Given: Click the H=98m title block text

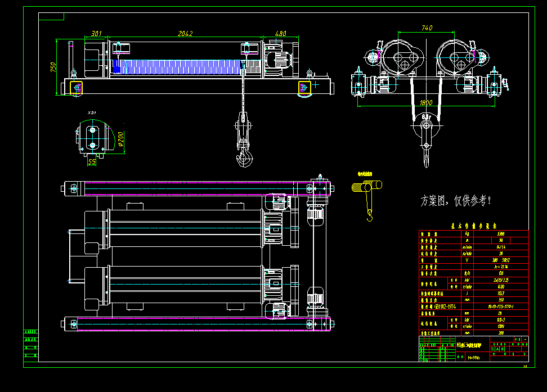Looking at the screenshot, I should [x=473, y=358].
